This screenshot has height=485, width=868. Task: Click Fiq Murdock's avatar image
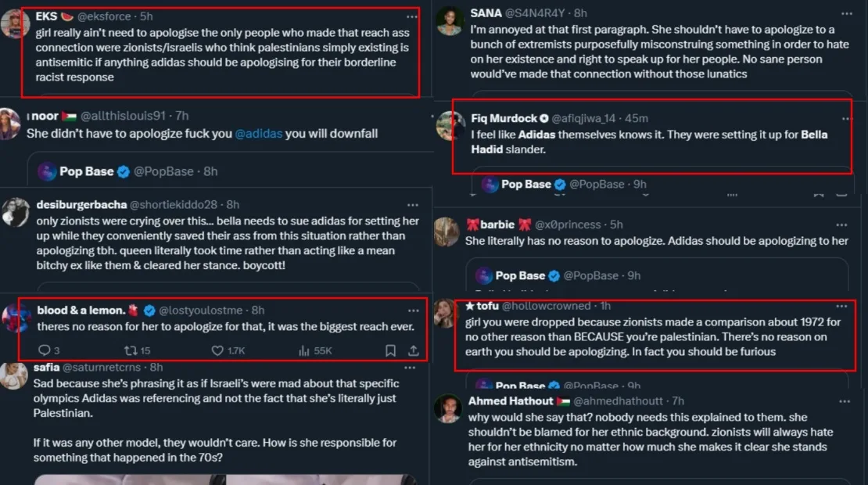tap(450, 126)
